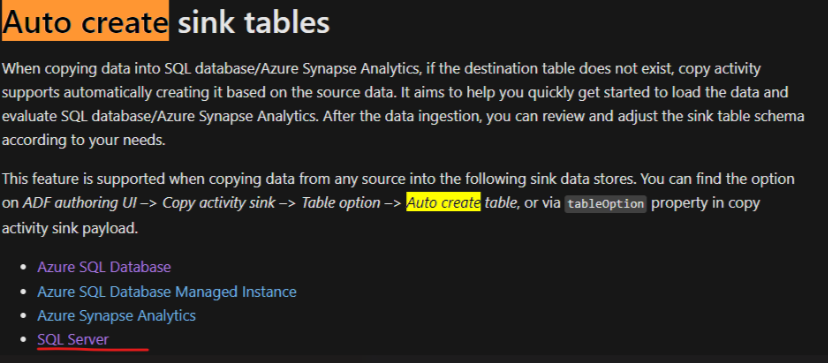Screen dimensions: 828x363
Task: Click the bullet before Azure SQL Database
Action: [23, 267]
